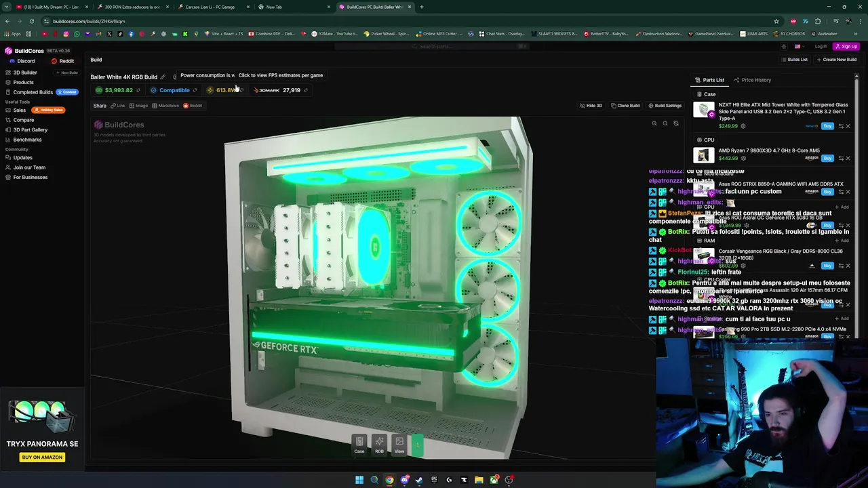Viewport: 868px width, 488px height.
Task: Toggle Hide 3D view
Action: (x=591, y=106)
